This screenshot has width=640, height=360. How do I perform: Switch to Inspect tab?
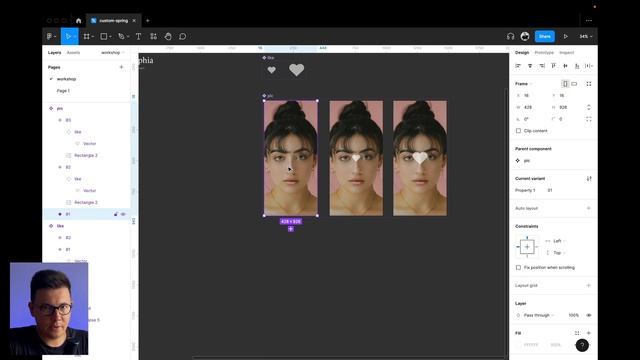(x=567, y=53)
